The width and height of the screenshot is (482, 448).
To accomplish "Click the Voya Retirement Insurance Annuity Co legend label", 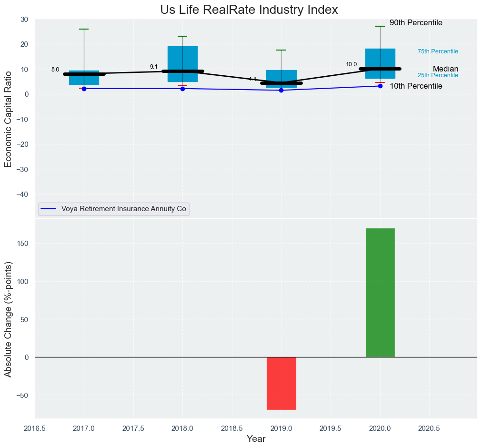I will pyautogui.click(x=123, y=209).
